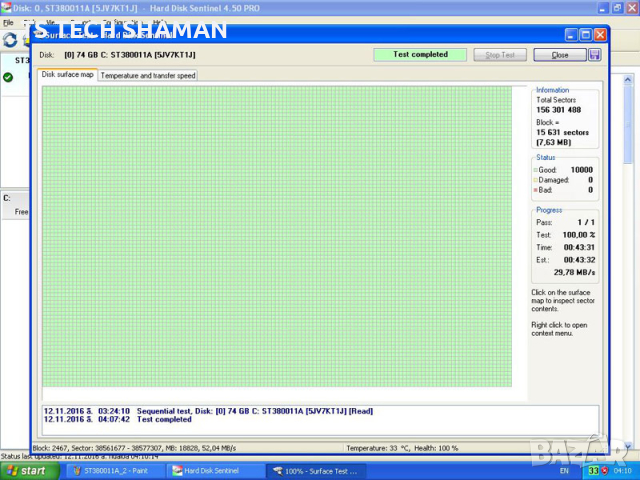640x480 pixels.
Task: Switch to ST380011A_2 - Paint taskbar item
Action: tap(112, 470)
